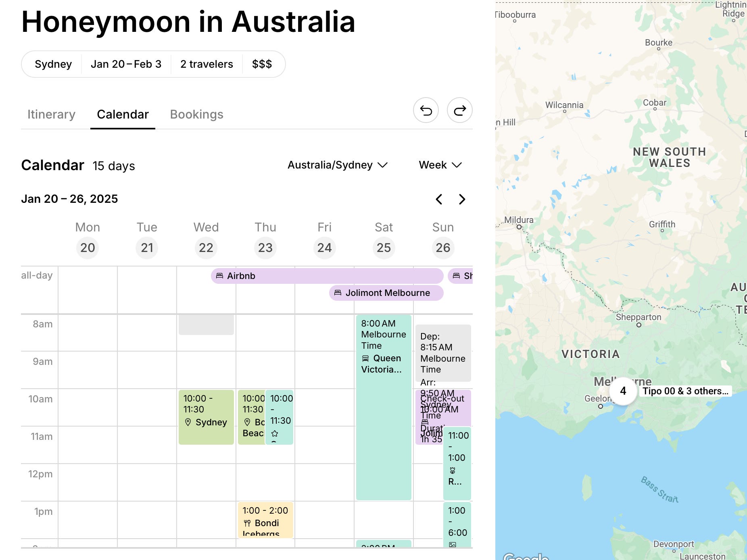The height and width of the screenshot is (560, 747).
Task: Open Thursday 10:00 teal star event
Action: click(x=280, y=417)
